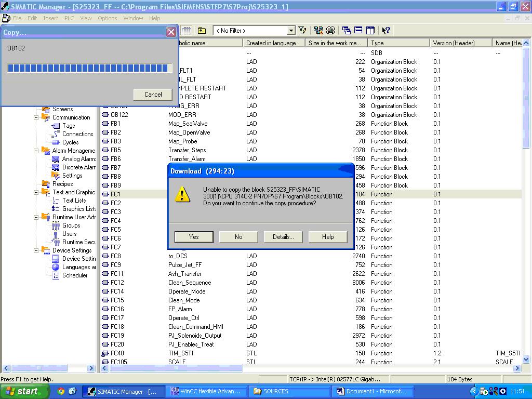Open the No Filter dropdown

(291, 31)
